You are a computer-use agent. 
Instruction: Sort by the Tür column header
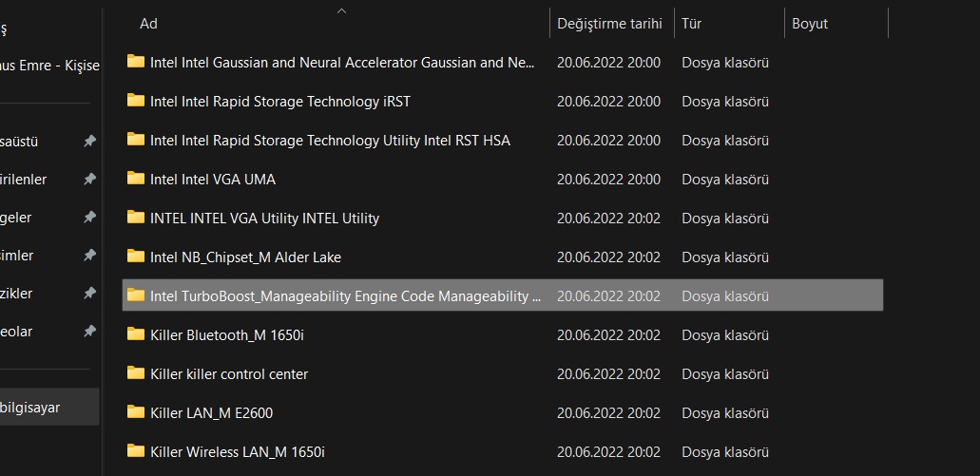692,24
